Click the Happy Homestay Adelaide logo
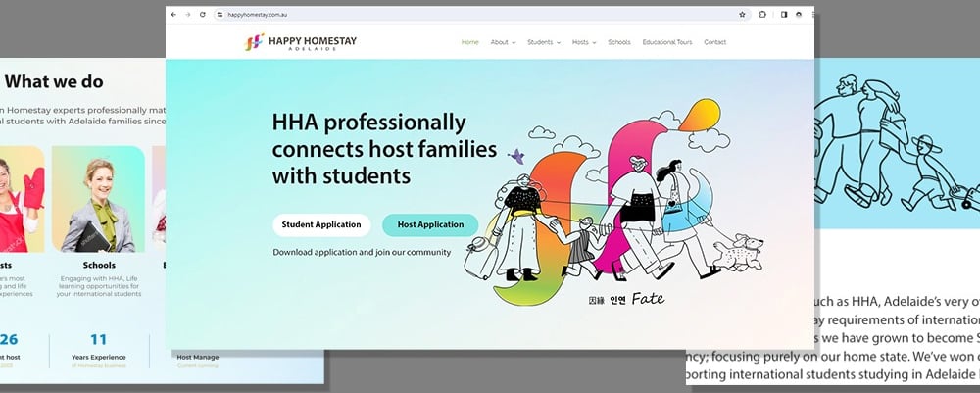The height and width of the screenshot is (393, 980). [x=301, y=42]
